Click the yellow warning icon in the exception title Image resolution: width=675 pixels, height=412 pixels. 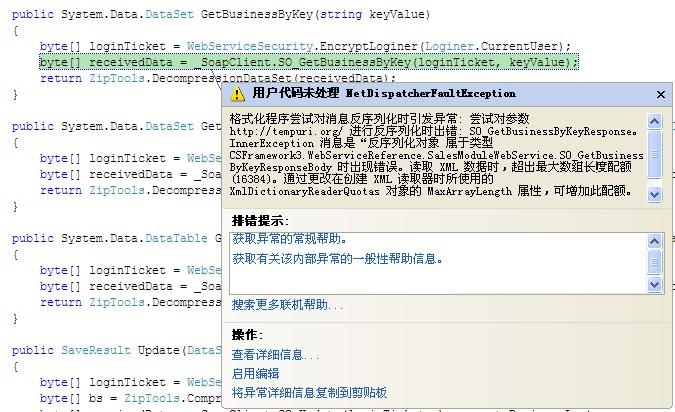[237, 93]
